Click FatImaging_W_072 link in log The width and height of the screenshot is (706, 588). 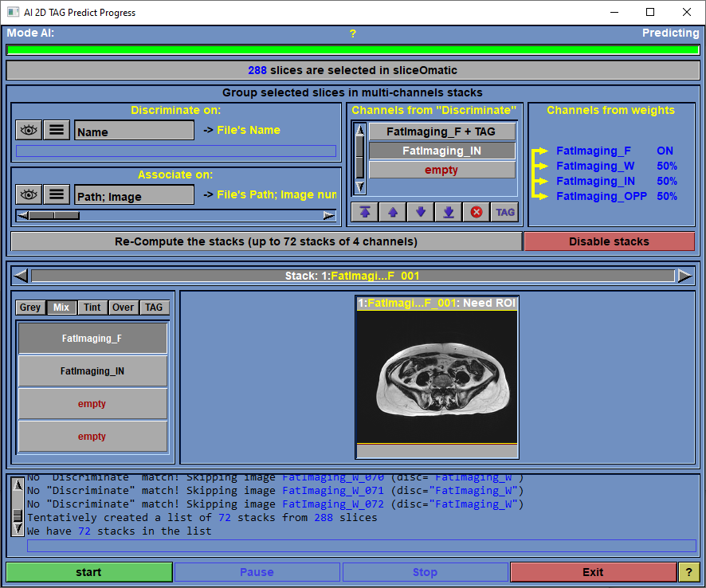(x=333, y=504)
